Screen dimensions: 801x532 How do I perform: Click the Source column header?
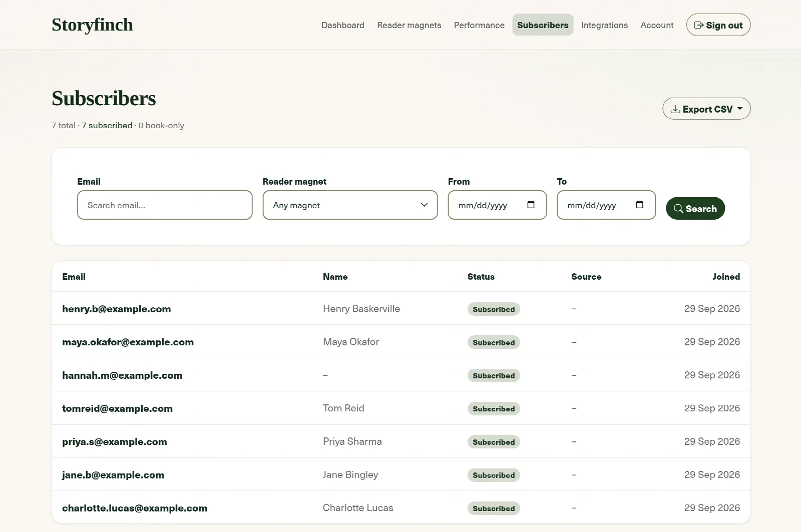[586, 277]
